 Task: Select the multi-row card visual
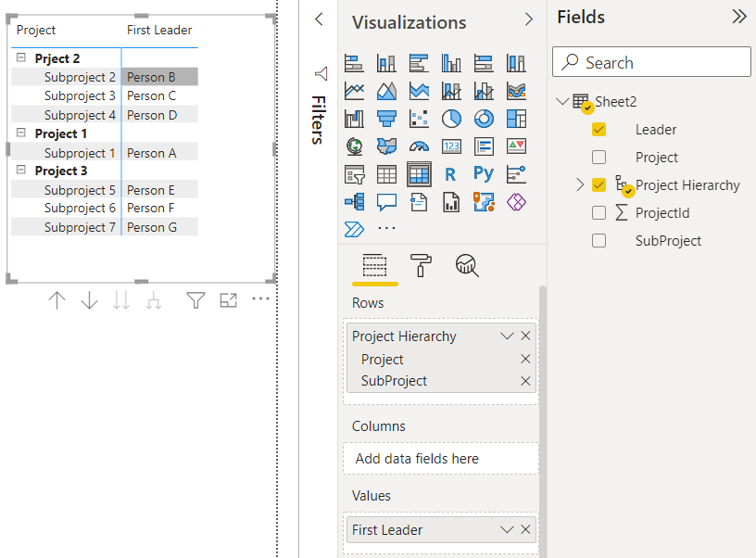coord(484,146)
